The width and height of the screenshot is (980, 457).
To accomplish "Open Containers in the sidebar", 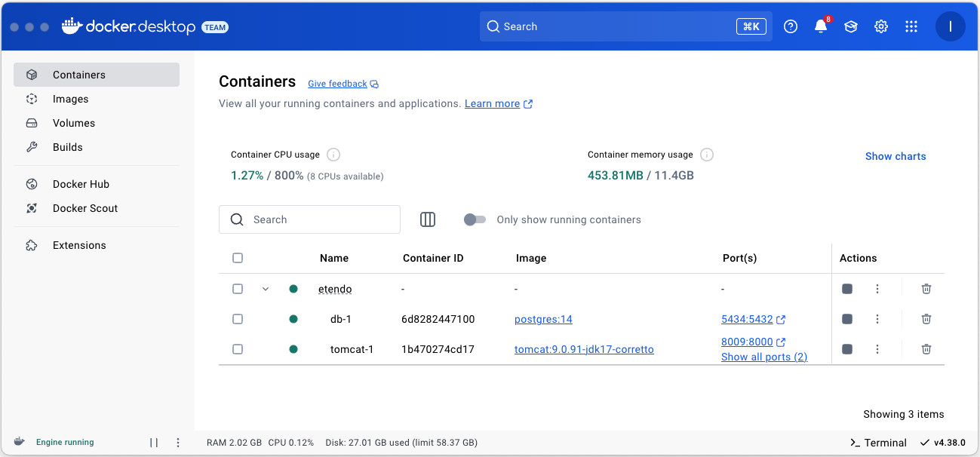I will tap(97, 75).
